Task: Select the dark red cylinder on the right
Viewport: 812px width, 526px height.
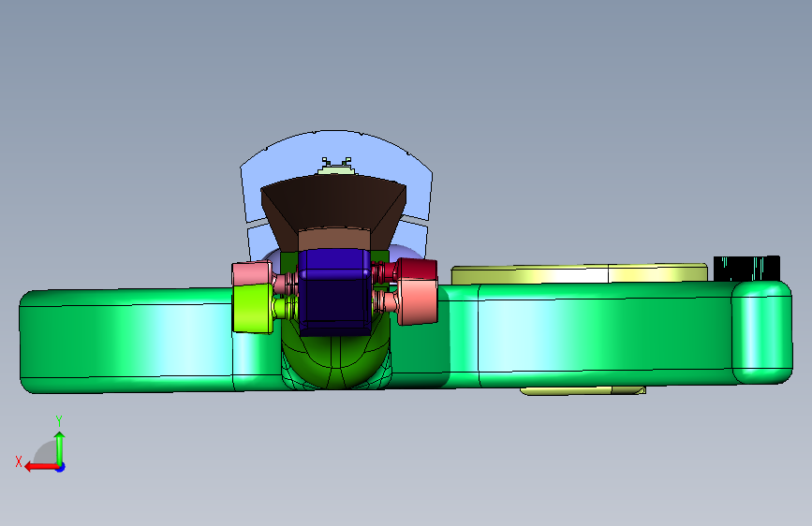Action: coord(416,270)
